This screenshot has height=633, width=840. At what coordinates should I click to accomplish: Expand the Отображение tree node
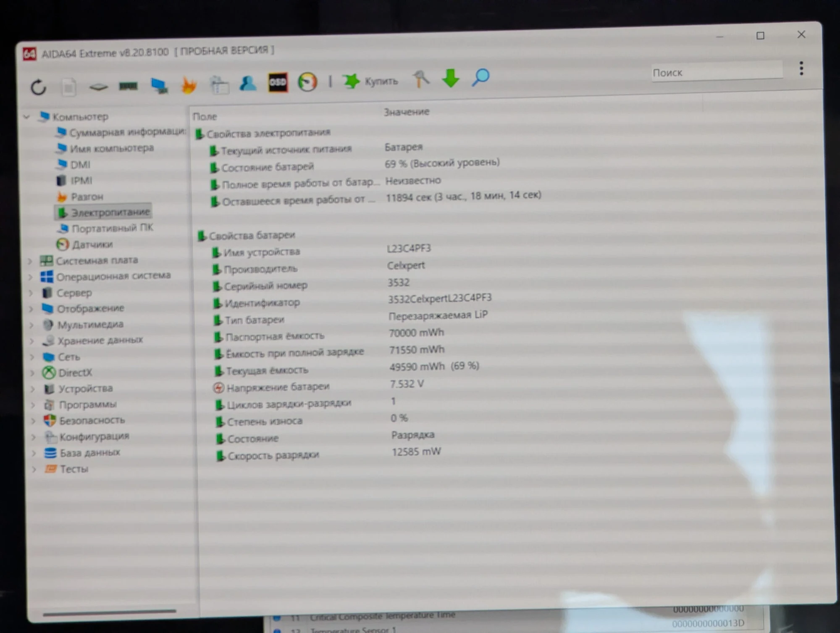click(31, 309)
